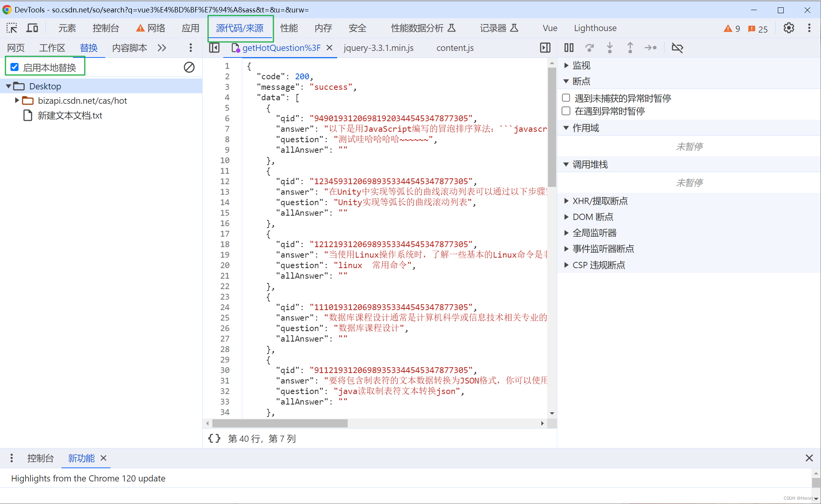
Task: Show more navigator tabs chevron
Action: (162, 48)
